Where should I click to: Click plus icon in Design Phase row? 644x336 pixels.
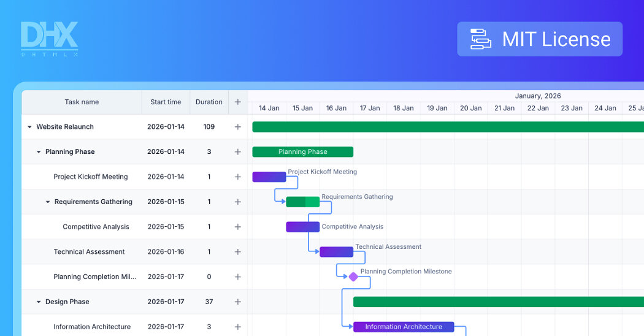click(238, 302)
